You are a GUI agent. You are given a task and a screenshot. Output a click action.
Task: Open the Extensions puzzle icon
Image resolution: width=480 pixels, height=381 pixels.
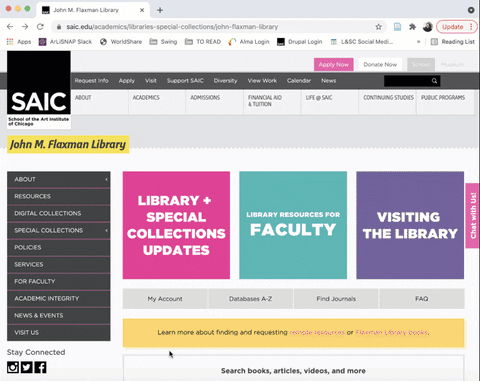click(x=413, y=27)
